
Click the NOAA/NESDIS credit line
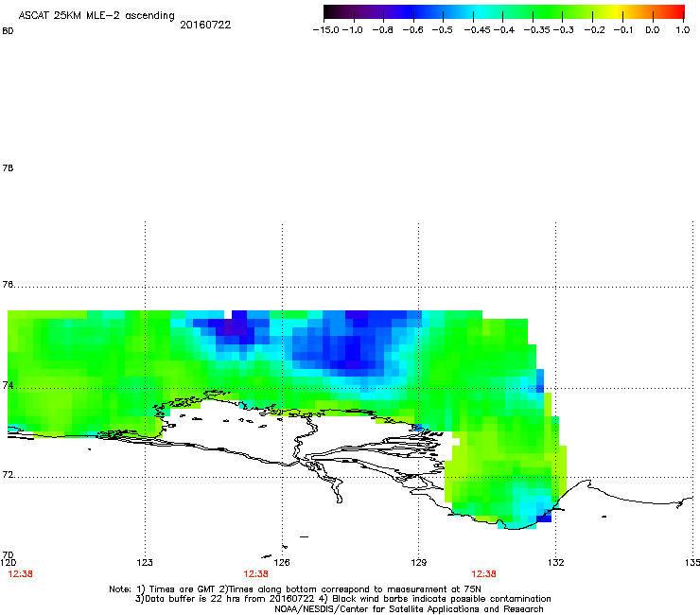409,609
